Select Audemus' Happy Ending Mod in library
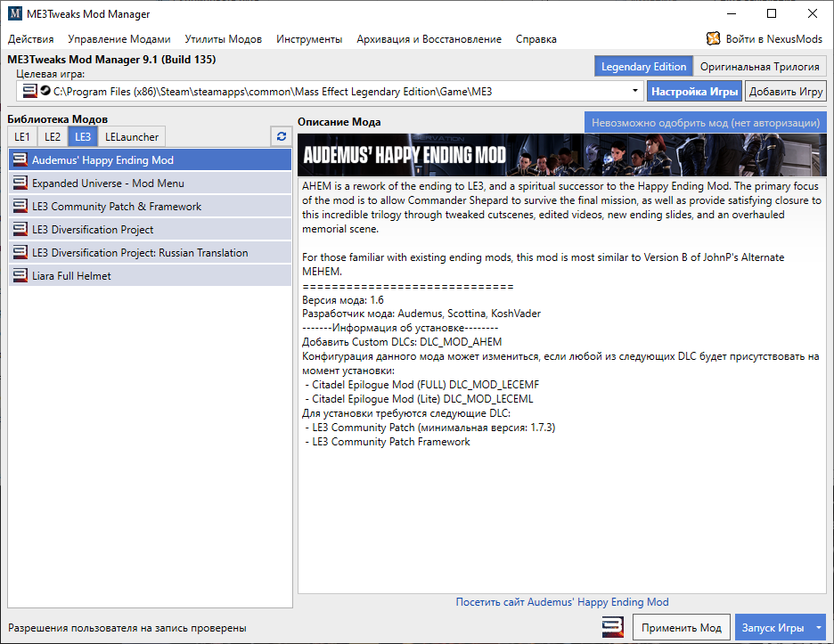 [150, 159]
